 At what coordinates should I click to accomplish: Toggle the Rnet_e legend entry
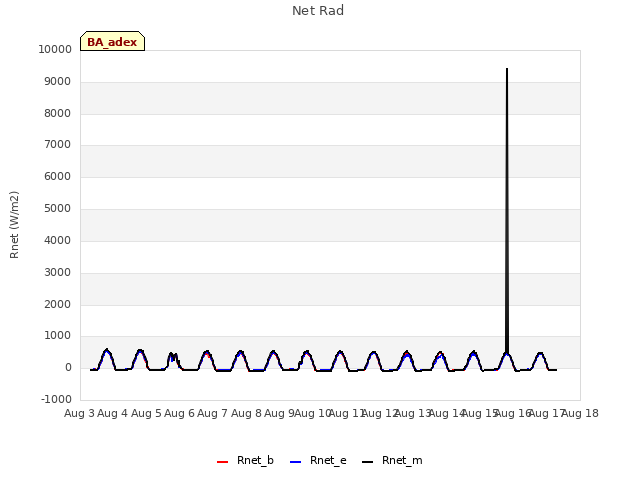(318, 461)
